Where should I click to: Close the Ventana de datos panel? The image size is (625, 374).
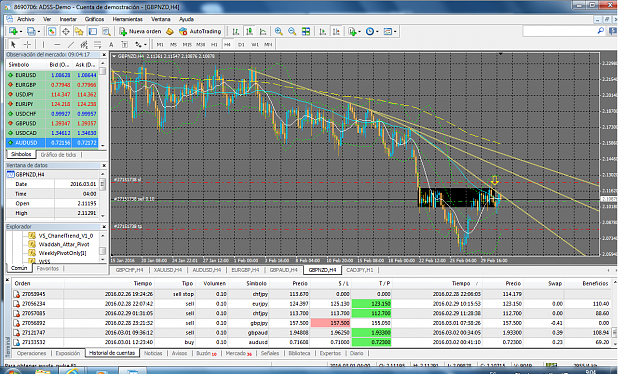click(x=104, y=165)
